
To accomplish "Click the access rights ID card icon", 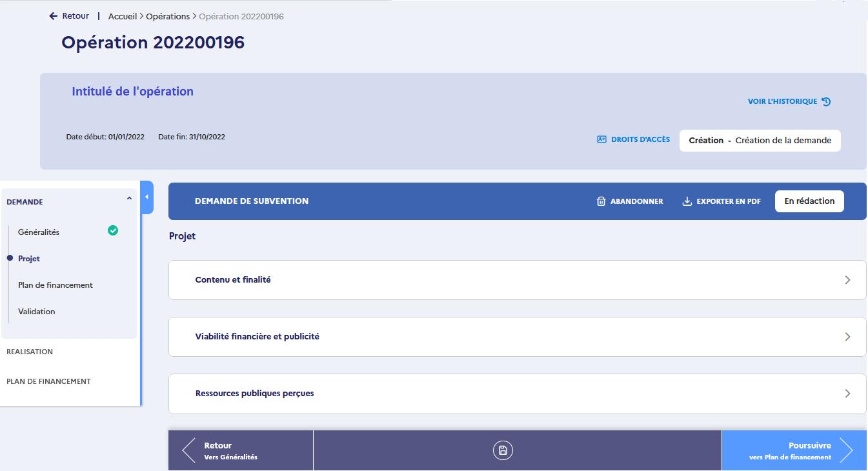I will 601,139.
